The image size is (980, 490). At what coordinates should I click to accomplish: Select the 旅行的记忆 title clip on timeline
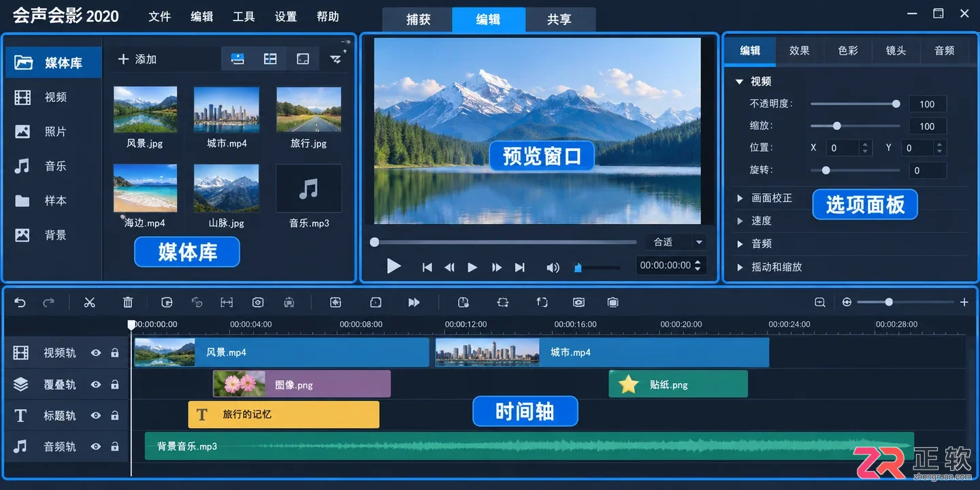pyautogui.click(x=284, y=414)
